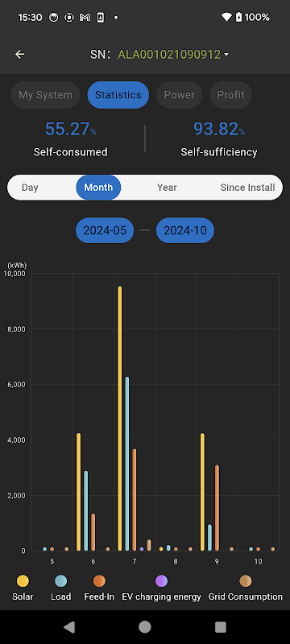Choose the Since Install period option

pos(247,188)
